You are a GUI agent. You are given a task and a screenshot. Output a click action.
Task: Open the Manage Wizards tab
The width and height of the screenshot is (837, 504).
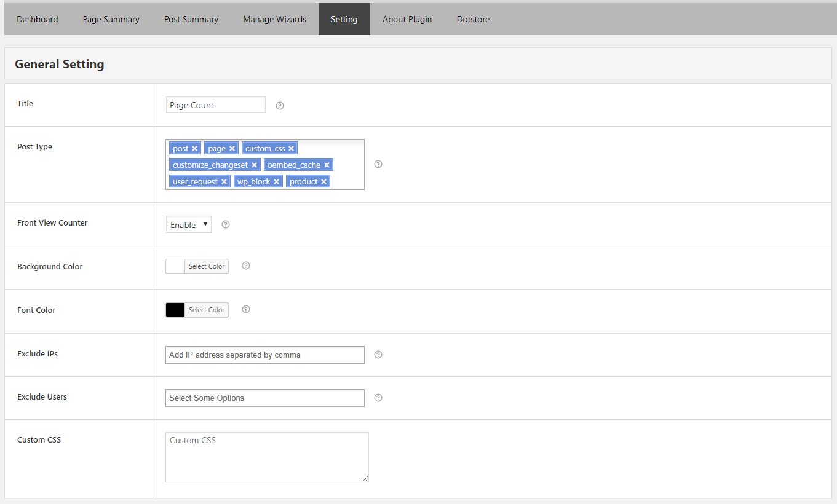click(274, 19)
